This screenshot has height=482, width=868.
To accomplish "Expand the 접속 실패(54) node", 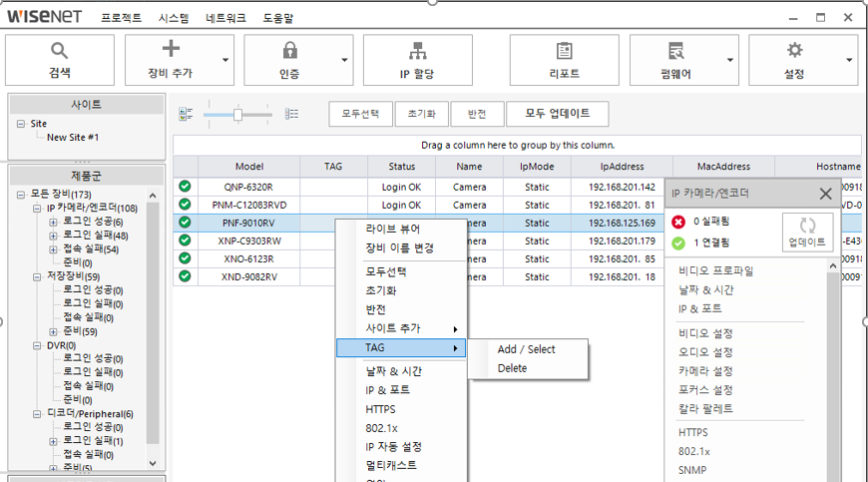I will [x=53, y=249].
